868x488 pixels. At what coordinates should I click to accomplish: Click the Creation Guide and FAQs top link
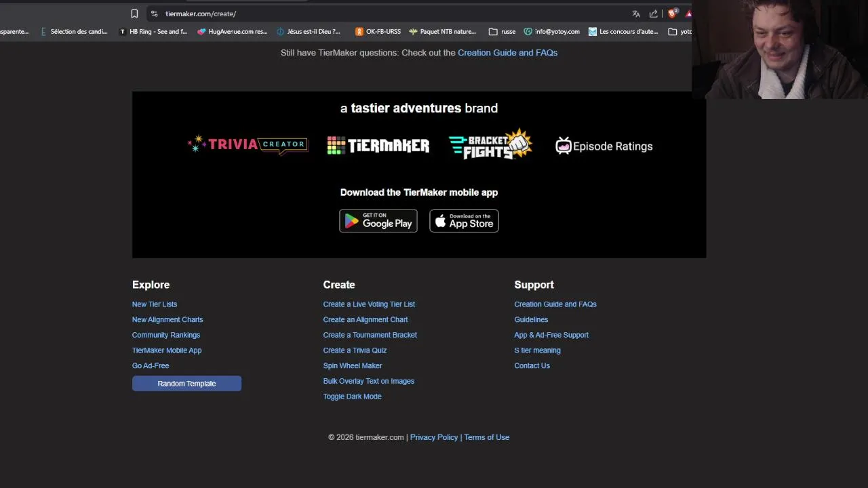507,53
